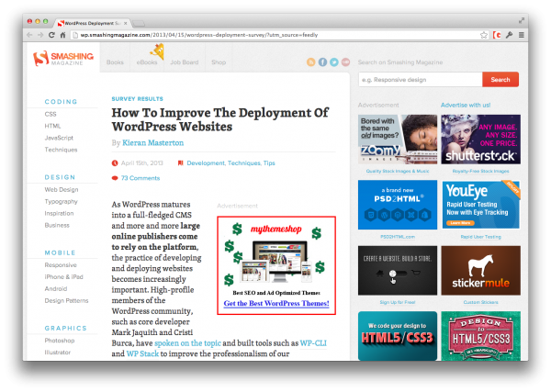Viewport: 551px width, 392px height.
Task: Open Photoshop sidebar link
Action: pos(60,341)
